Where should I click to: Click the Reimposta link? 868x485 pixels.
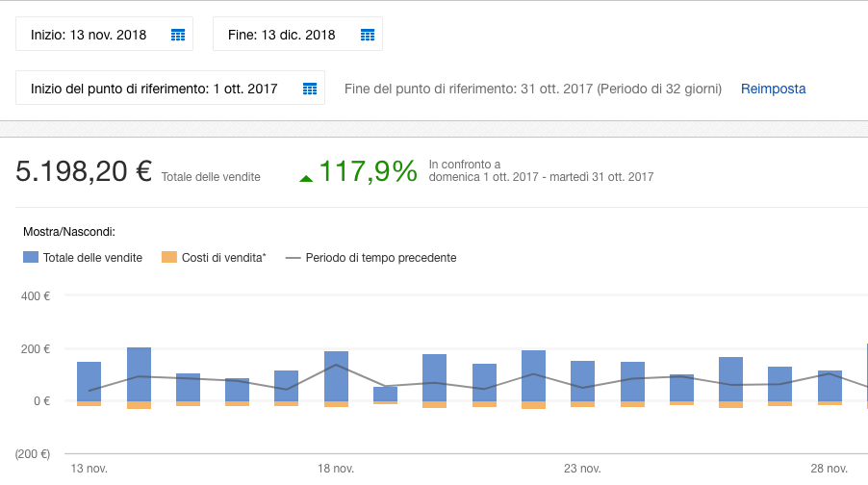[x=773, y=89]
